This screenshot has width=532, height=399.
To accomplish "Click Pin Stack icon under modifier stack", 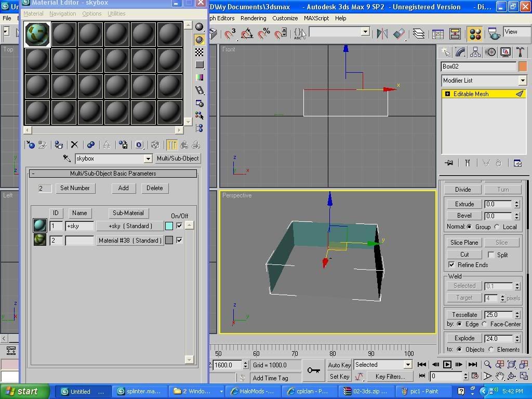I will pos(448,163).
